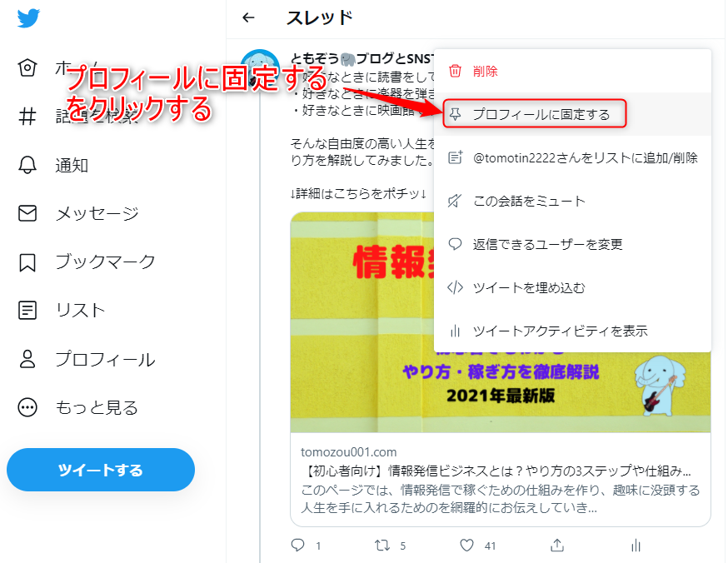Select @tomotin2222さんをリストに追加/削除
This screenshot has height=563, width=728.
pos(572,157)
